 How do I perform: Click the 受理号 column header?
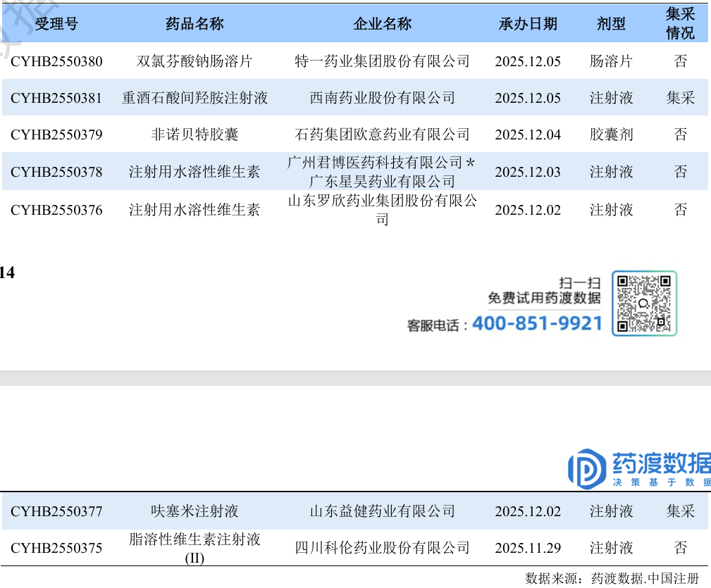tap(56, 23)
